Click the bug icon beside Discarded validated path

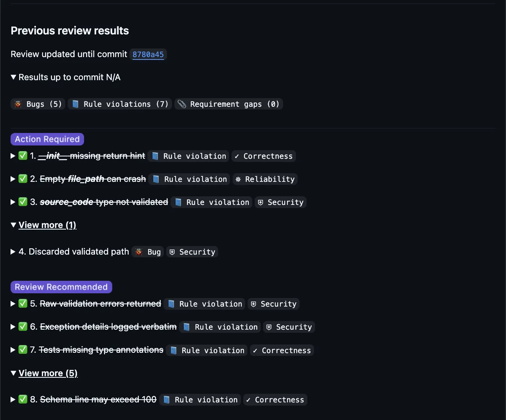139,252
